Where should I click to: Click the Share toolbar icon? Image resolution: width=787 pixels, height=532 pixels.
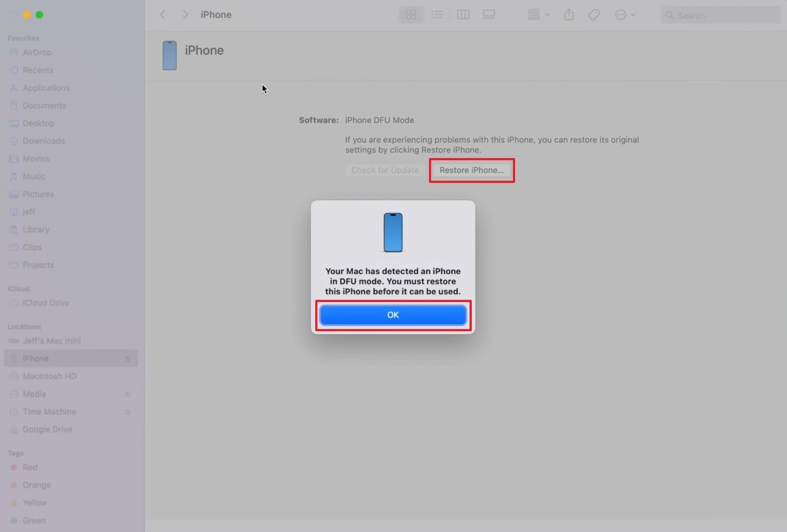tap(569, 15)
